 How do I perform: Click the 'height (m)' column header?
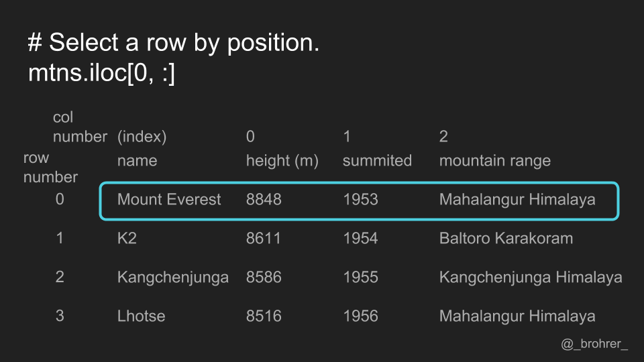[282, 161]
